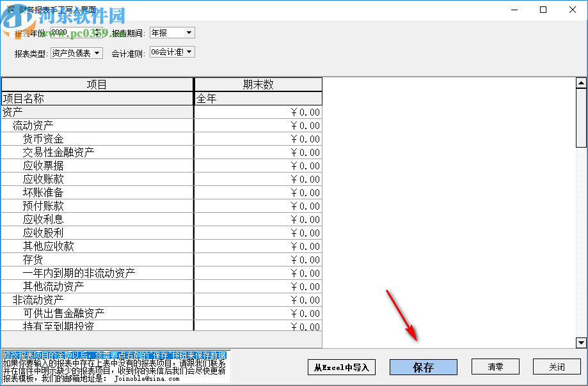Image resolution: width=588 pixels, height=386 pixels.
Task: Click the 项目 column header
Action: 96,84
